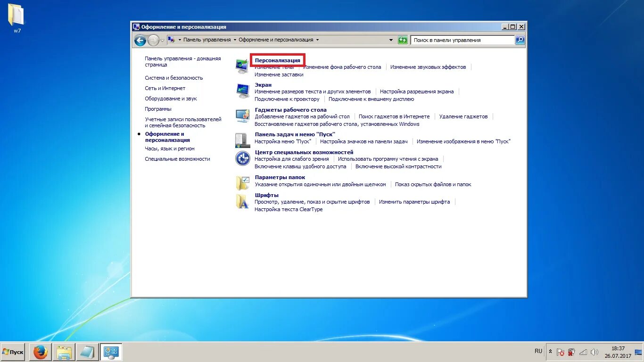
Task: Open Панель управления - домашняя страница
Action: (x=183, y=62)
